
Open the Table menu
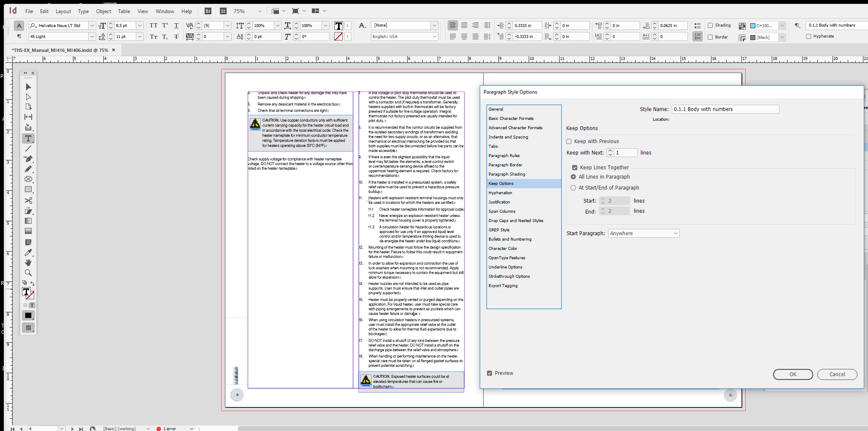point(124,11)
